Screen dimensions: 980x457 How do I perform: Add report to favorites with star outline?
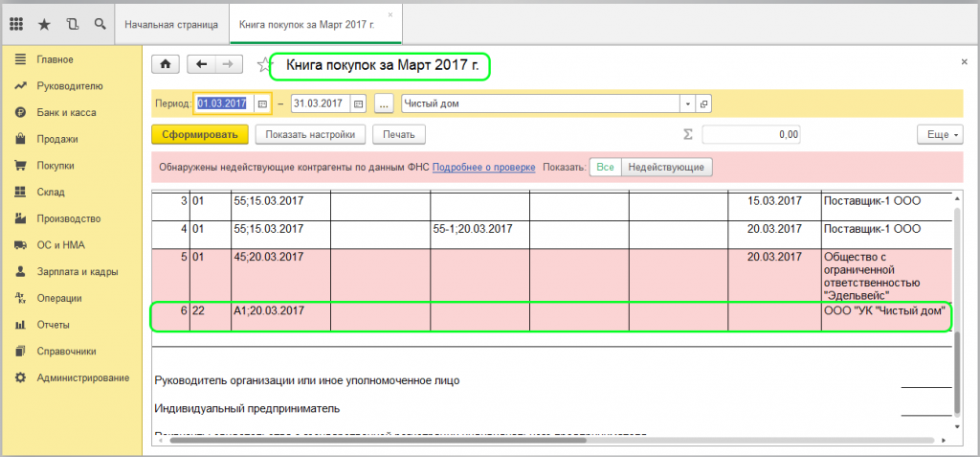[x=264, y=65]
